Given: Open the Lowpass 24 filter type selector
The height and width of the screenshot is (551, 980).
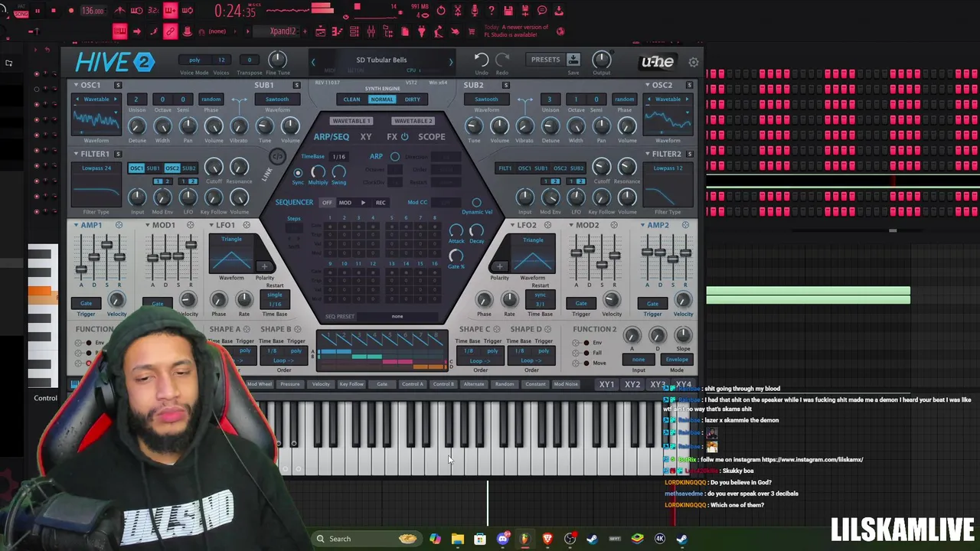Looking at the screenshot, I should click(96, 168).
